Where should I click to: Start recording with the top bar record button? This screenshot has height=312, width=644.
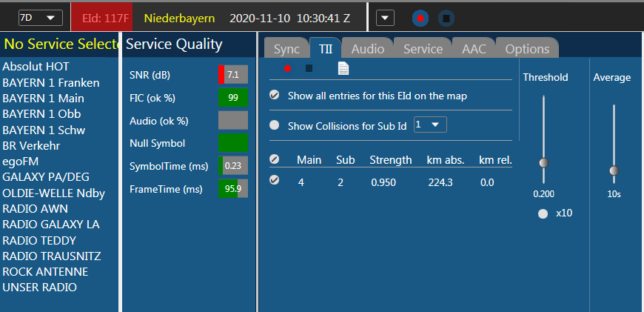click(x=420, y=17)
